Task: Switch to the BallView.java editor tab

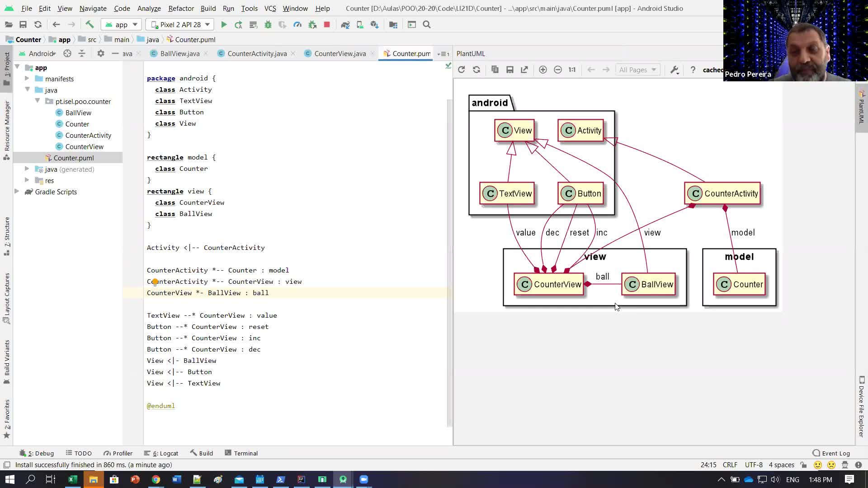Action: pos(179,53)
